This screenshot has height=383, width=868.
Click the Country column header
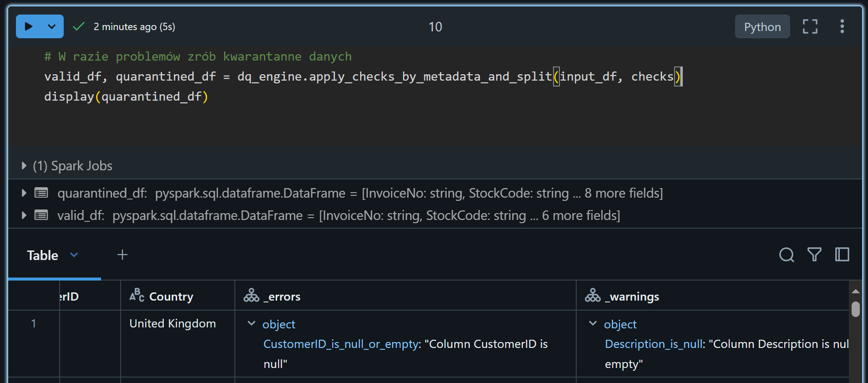171,296
